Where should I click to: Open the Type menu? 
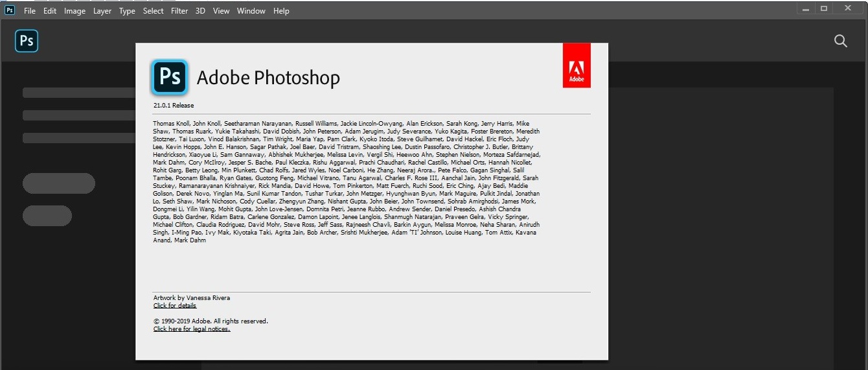point(127,11)
